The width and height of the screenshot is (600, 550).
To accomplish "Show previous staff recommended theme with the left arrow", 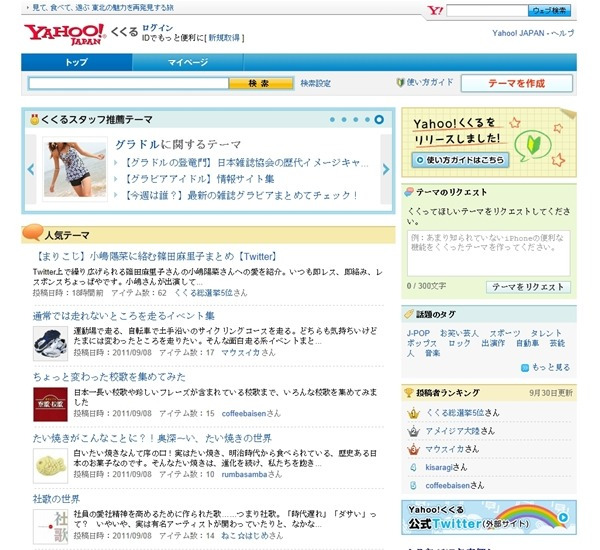I will pos(31,169).
